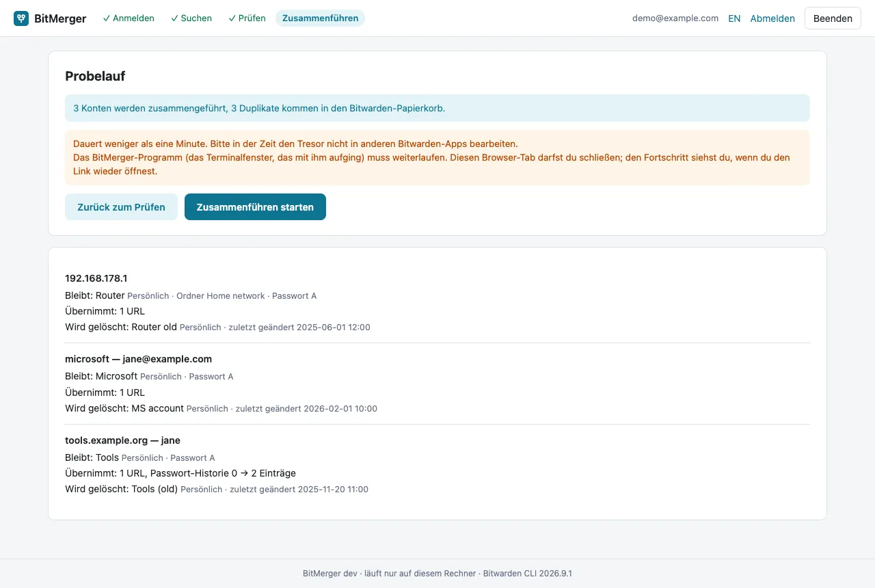
Task: Click 'Wird gelöscht: Router old' line
Action: 217,328
